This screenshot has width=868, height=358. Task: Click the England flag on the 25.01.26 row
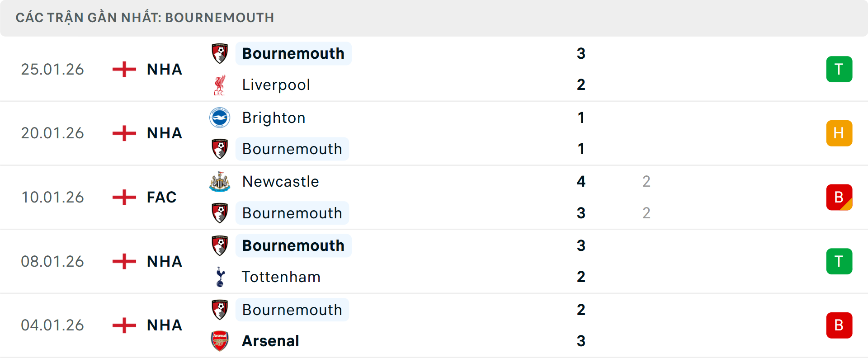click(123, 69)
